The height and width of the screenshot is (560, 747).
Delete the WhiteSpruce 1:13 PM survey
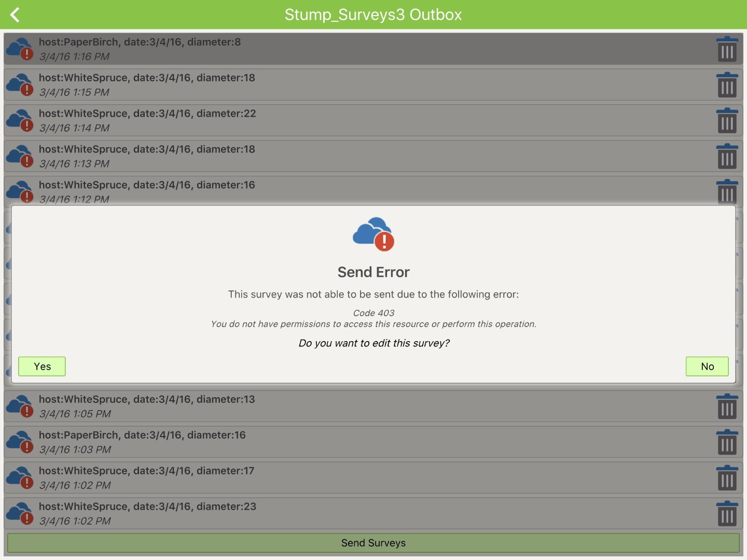(727, 157)
